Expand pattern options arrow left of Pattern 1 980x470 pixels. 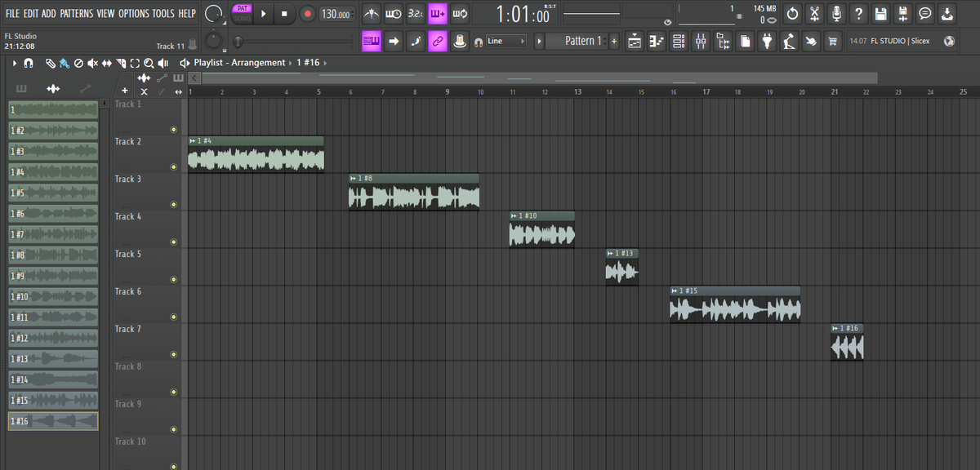[x=538, y=41]
